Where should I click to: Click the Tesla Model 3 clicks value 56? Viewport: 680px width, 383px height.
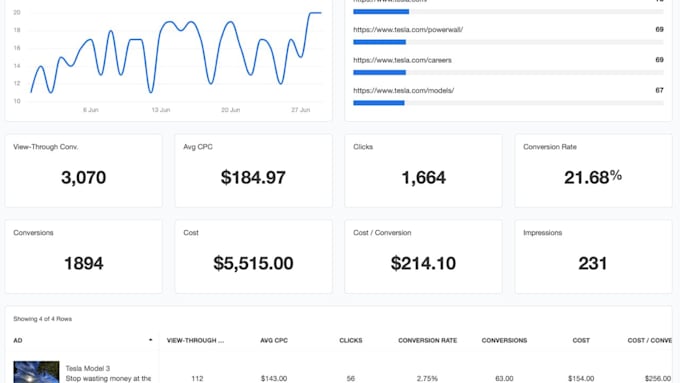point(350,379)
